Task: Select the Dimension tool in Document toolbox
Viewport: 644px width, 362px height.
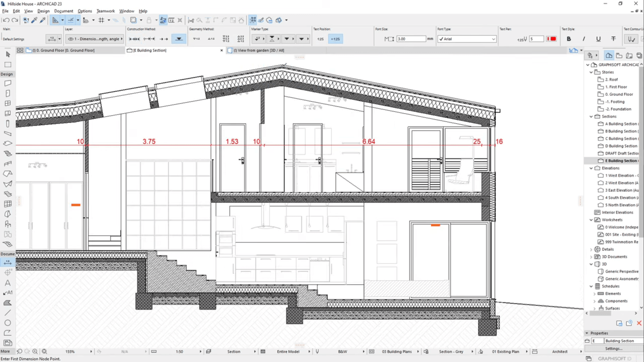Action: (x=7, y=262)
